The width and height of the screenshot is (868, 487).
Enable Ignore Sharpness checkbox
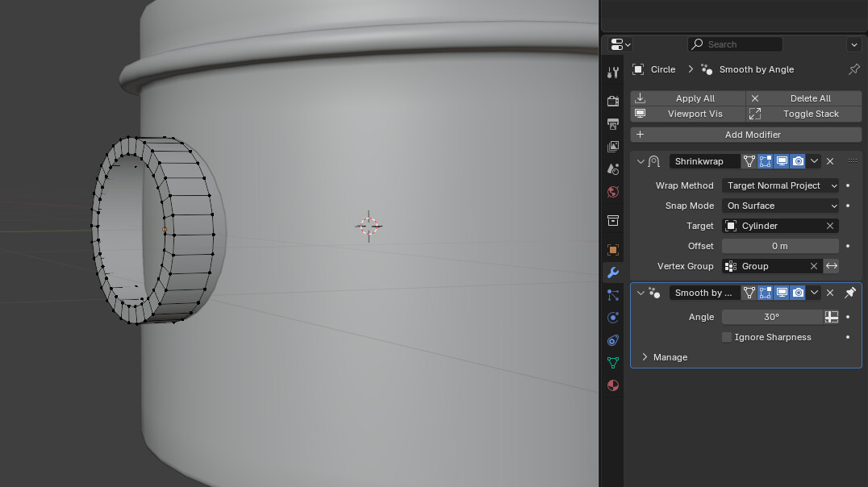tap(727, 337)
